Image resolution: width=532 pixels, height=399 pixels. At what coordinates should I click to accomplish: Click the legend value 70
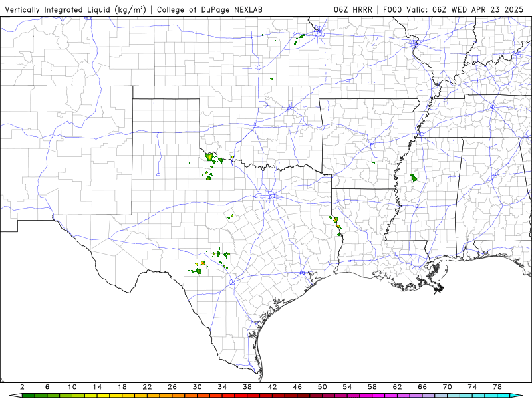(447, 387)
